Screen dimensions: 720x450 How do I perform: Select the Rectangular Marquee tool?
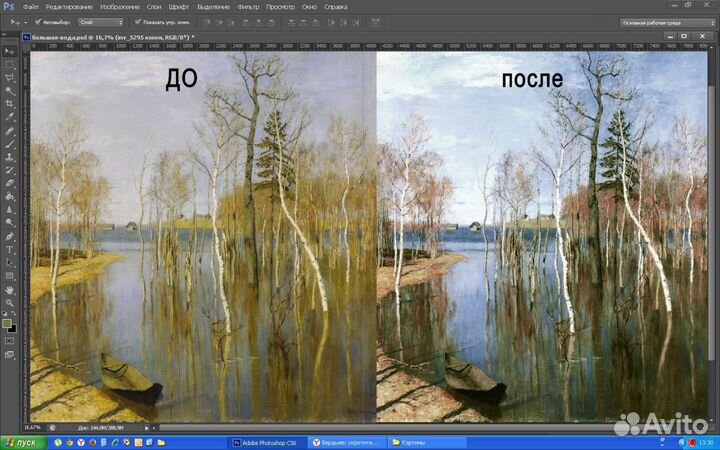[x=9, y=65]
